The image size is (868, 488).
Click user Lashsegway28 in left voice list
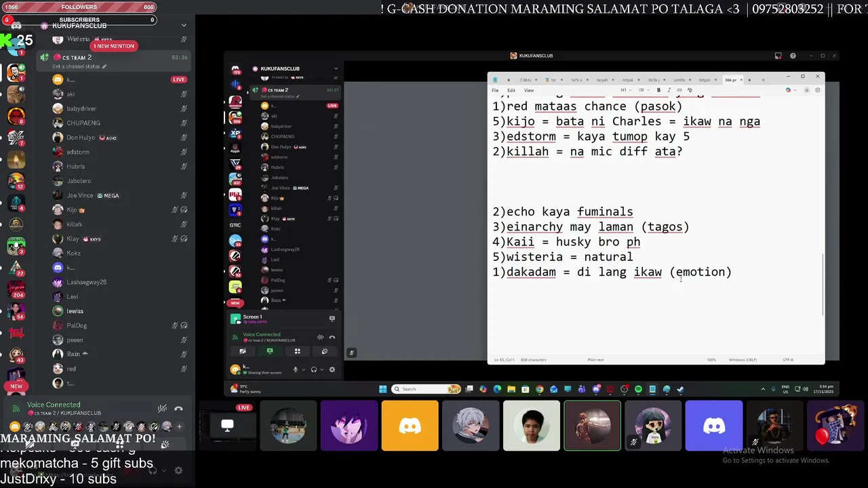tap(86, 282)
